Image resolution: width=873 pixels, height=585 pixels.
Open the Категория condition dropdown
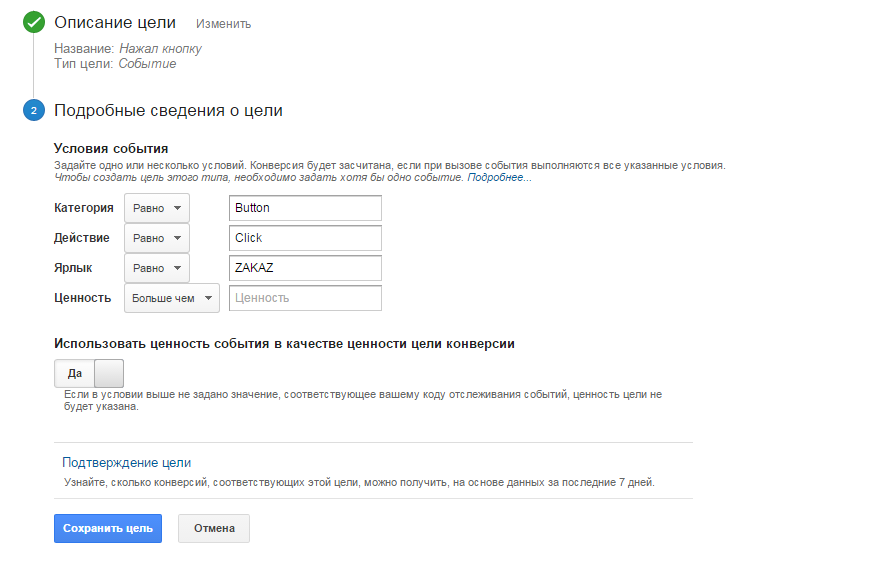pyautogui.click(x=157, y=208)
